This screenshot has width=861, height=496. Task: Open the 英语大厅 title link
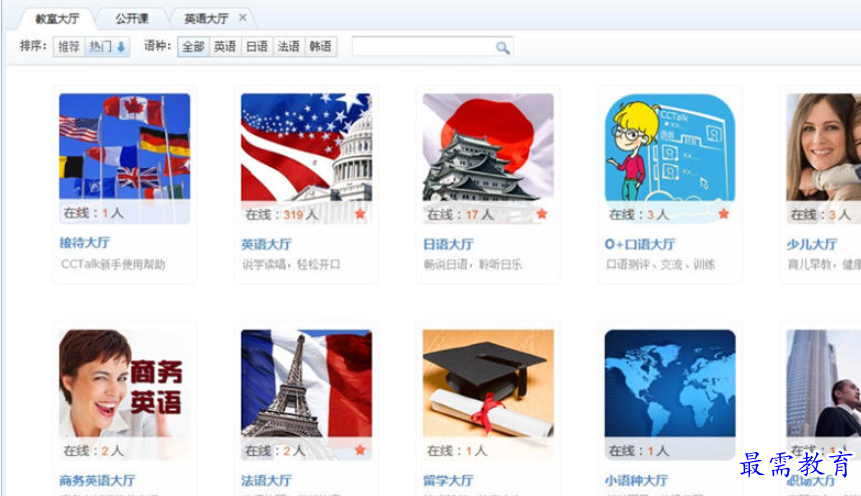pos(266,244)
